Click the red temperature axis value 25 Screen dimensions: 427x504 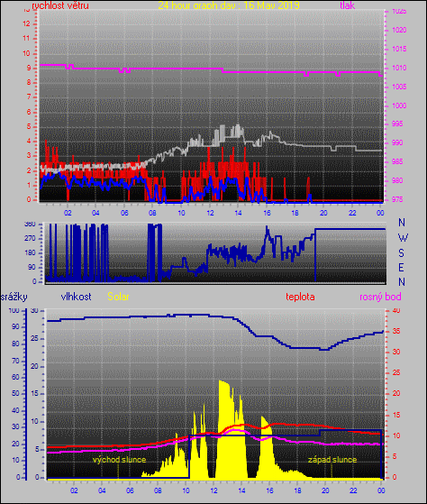click(x=396, y=373)
